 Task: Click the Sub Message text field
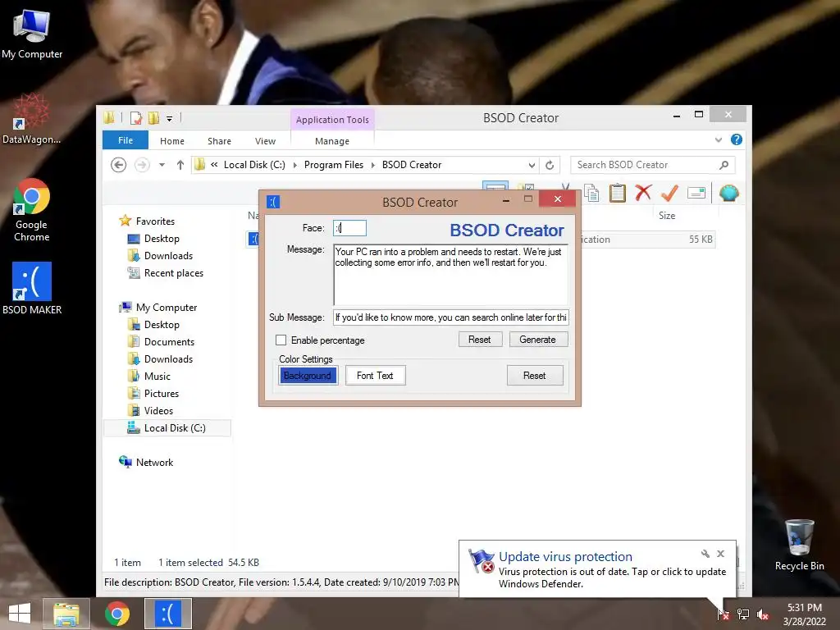tap(450, 317)
